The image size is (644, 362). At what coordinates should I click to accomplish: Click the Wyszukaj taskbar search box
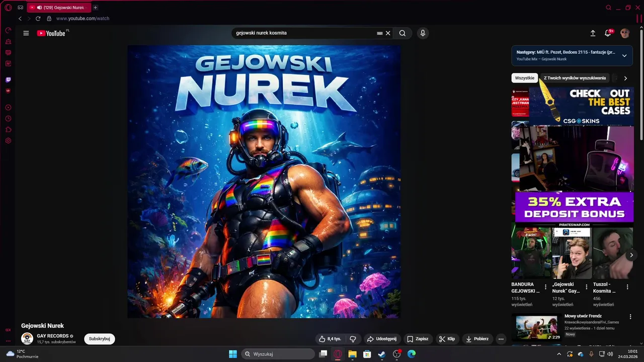pos(278,354)
